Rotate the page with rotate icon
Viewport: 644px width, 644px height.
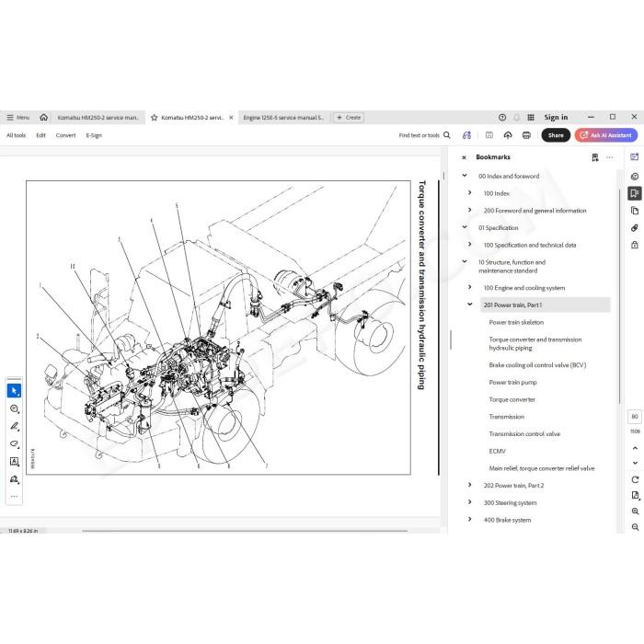[x=635, y=479]
